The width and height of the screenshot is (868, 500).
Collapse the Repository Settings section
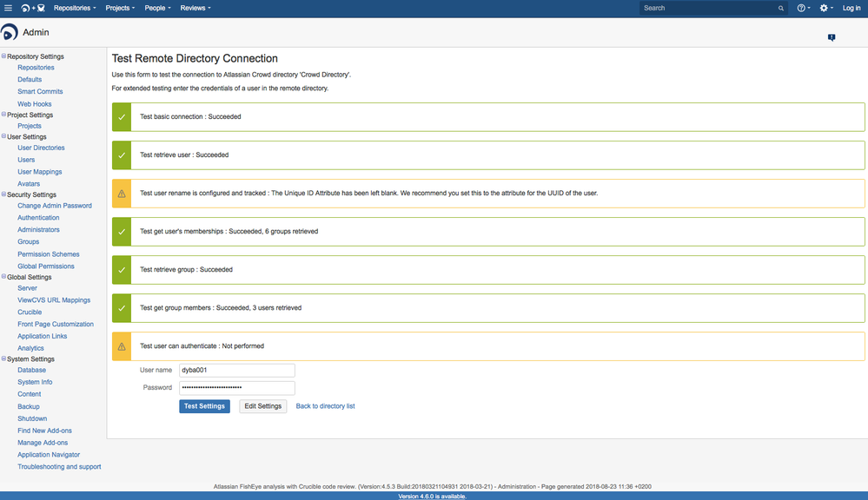[3, 56]
